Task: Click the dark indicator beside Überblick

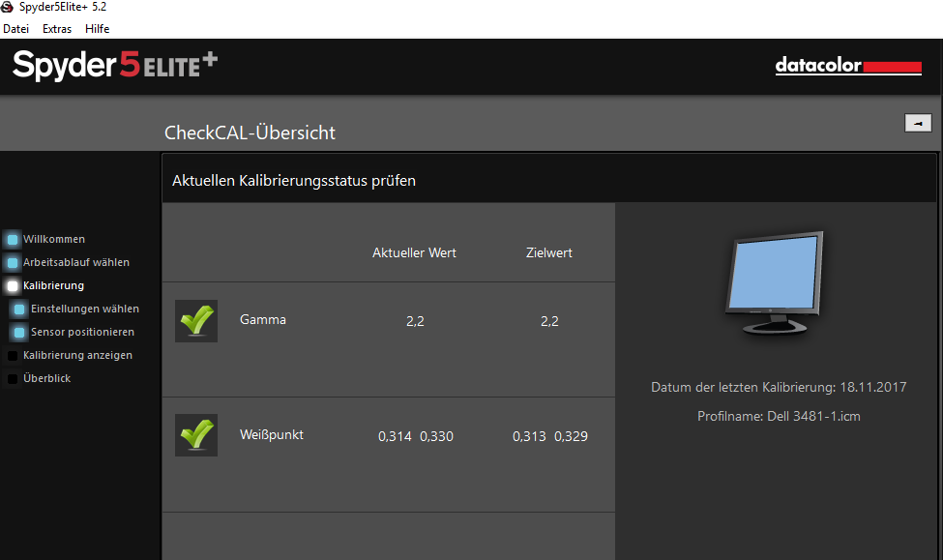Action: pyautogui.click(x=12, y=378)
